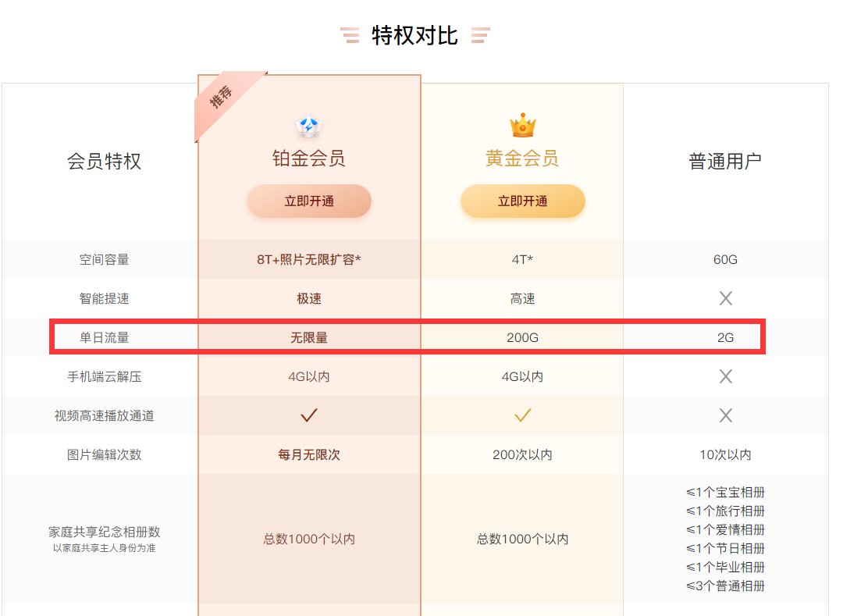Click the platinum crown icon above 铂金会员
The width and height of the screenshot is (843, 616).
point(308,123)
